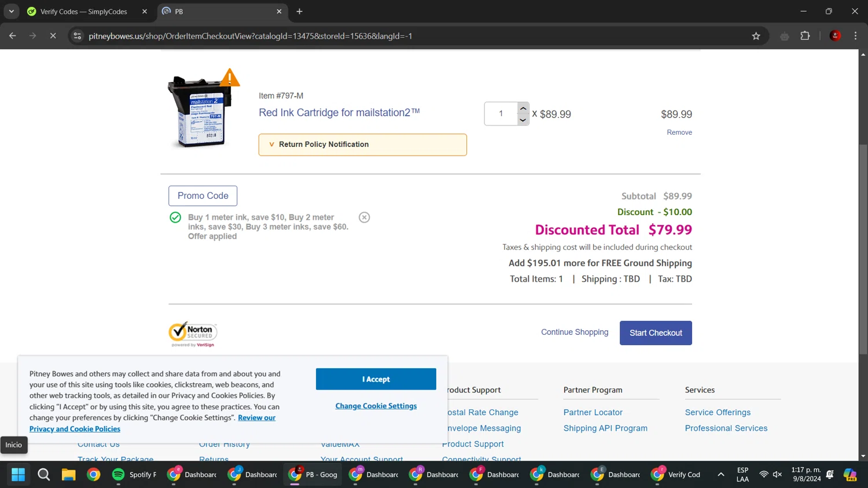Screen dimensions: 868x488
Task: Open Spotify from the taskbar
Action: (135, 475)
